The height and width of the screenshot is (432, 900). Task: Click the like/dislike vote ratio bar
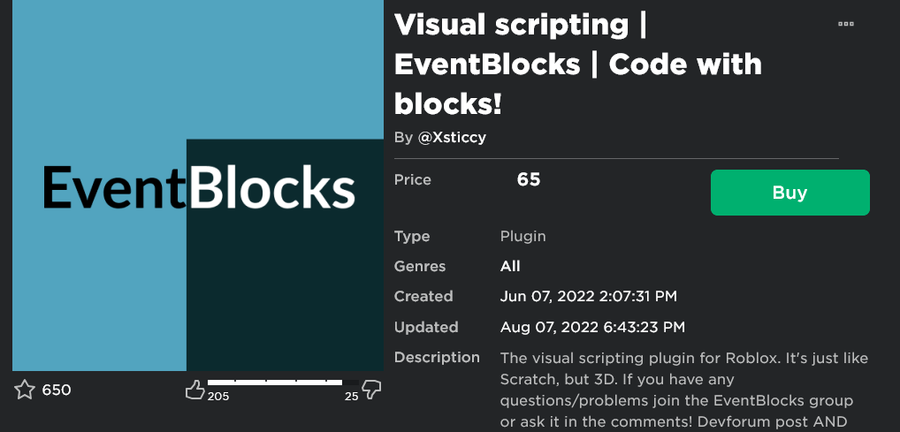tap(274, 382)
